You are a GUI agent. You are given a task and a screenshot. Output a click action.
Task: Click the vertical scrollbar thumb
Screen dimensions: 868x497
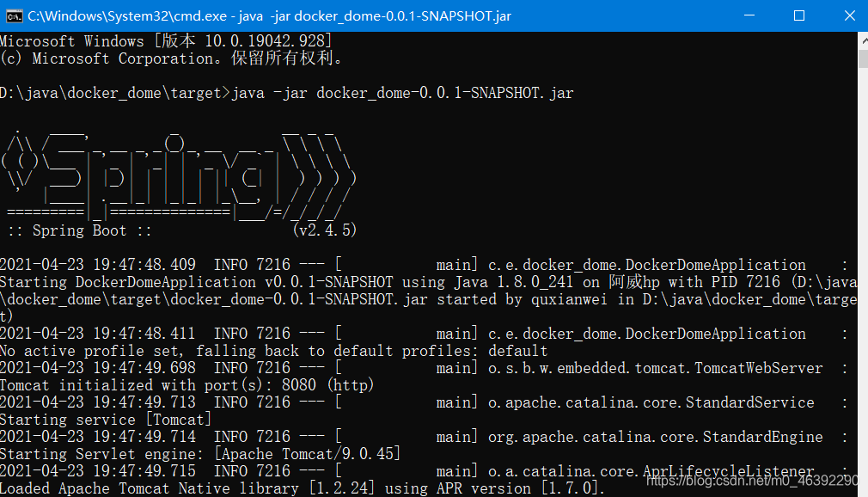tap(864, 58)
